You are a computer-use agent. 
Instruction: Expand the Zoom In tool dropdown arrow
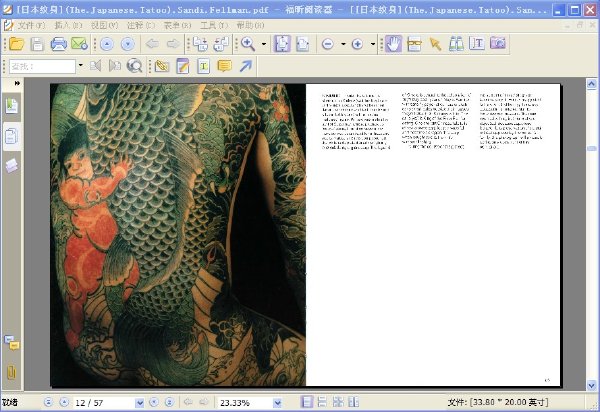click(264, 44)
